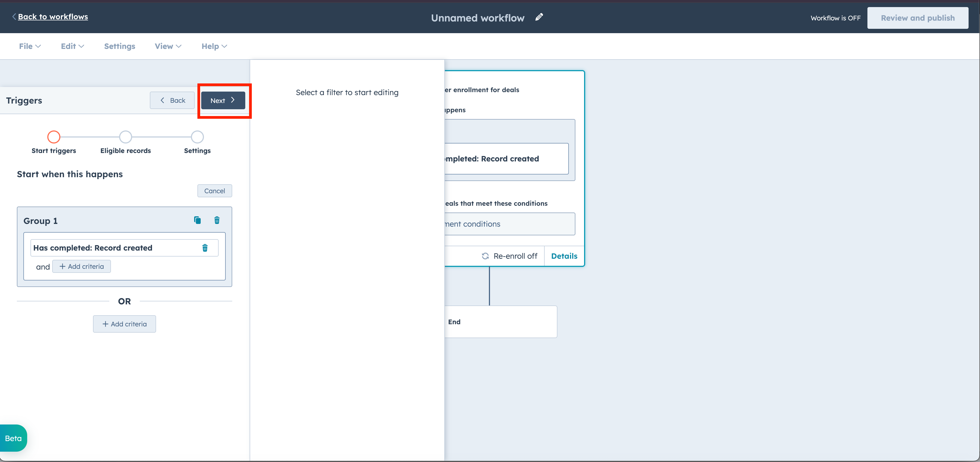Edit workflow name with pencil icon
980x462 pixels.
(x=539, y=17)
